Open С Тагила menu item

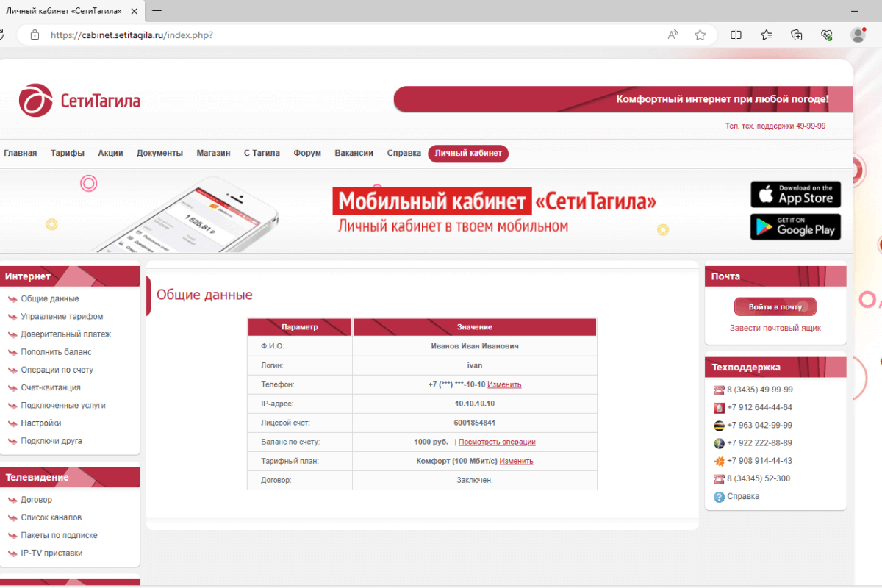point(262,153)
